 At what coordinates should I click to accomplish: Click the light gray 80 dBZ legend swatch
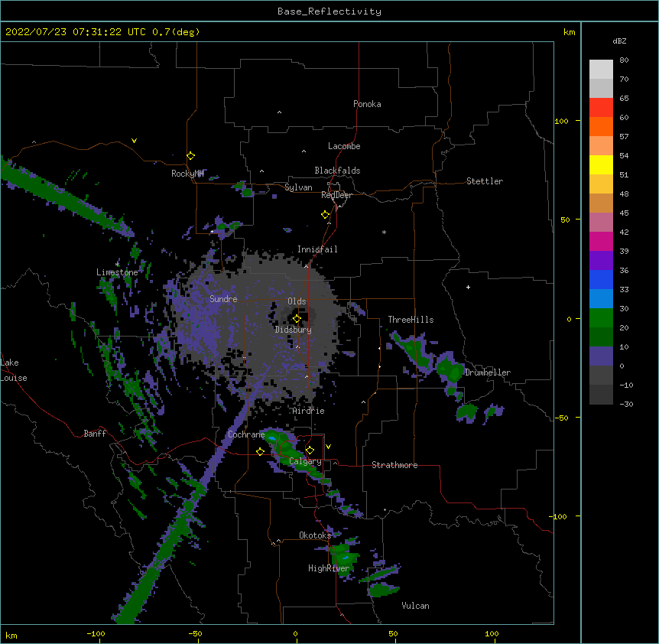(601, 70)
